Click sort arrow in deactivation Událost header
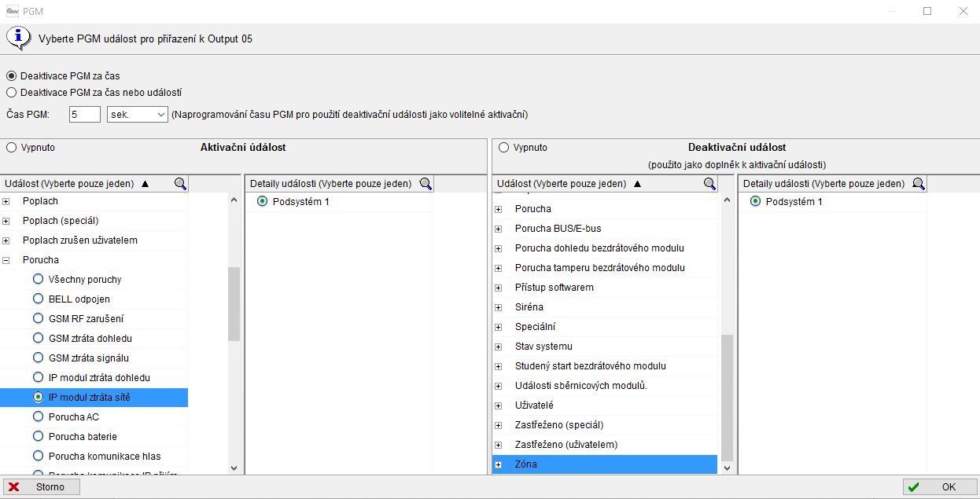 637,184
